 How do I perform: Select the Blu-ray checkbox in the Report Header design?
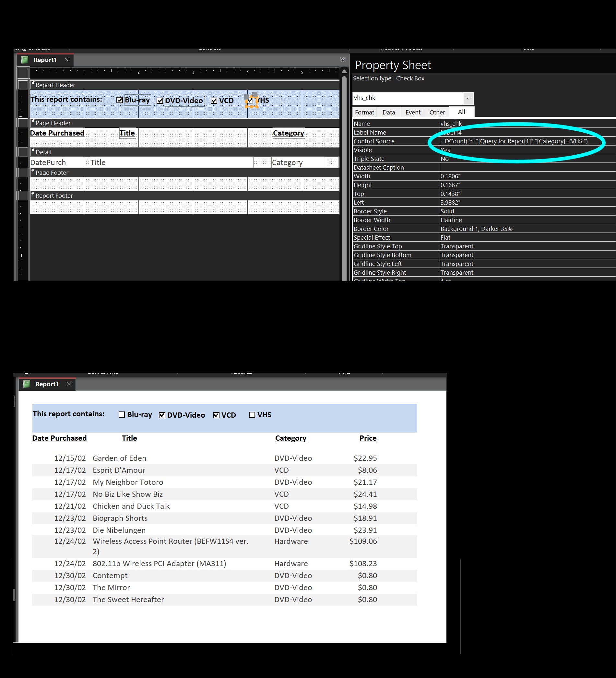(119, 100)
